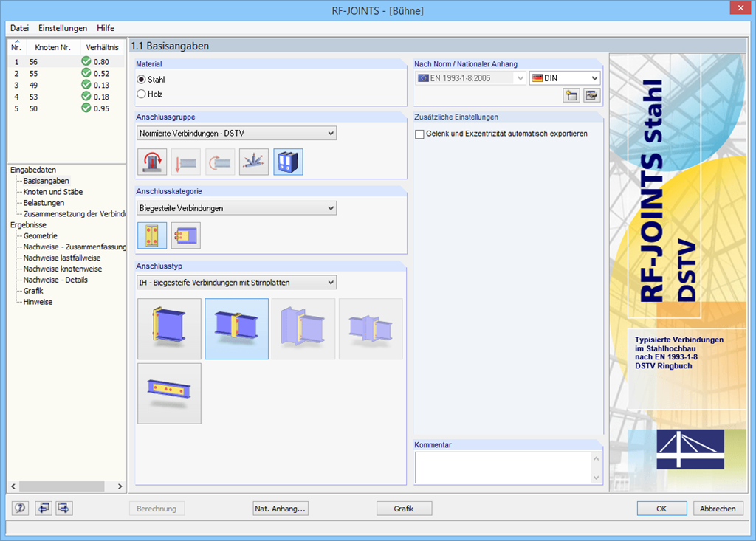The image size is (756, 541).
Task: Enable Gelenk und Exzentrizität automatic export
Action: (x=419, y=134)
